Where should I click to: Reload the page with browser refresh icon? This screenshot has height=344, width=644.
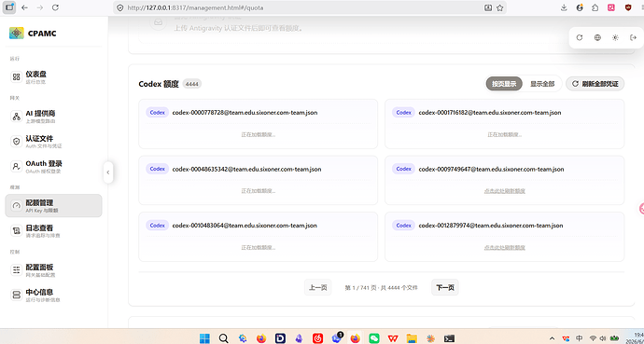(55, 7)
